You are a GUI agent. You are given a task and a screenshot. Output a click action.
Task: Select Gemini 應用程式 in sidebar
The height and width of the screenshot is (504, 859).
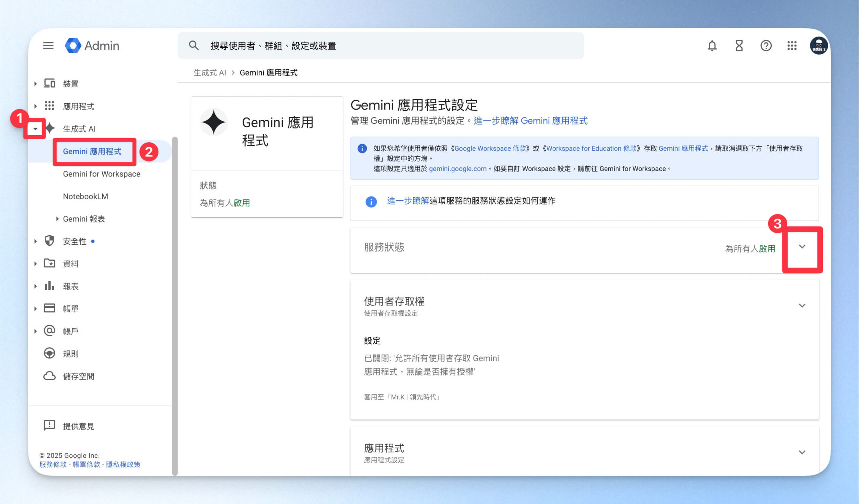coord(92,151)
